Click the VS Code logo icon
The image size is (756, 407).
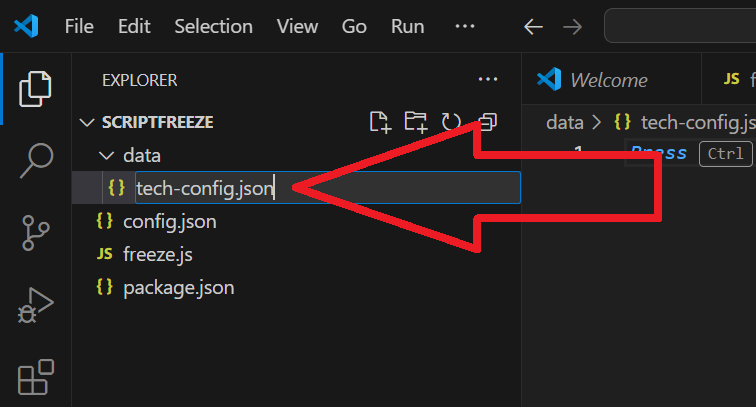tap(27, 26)
